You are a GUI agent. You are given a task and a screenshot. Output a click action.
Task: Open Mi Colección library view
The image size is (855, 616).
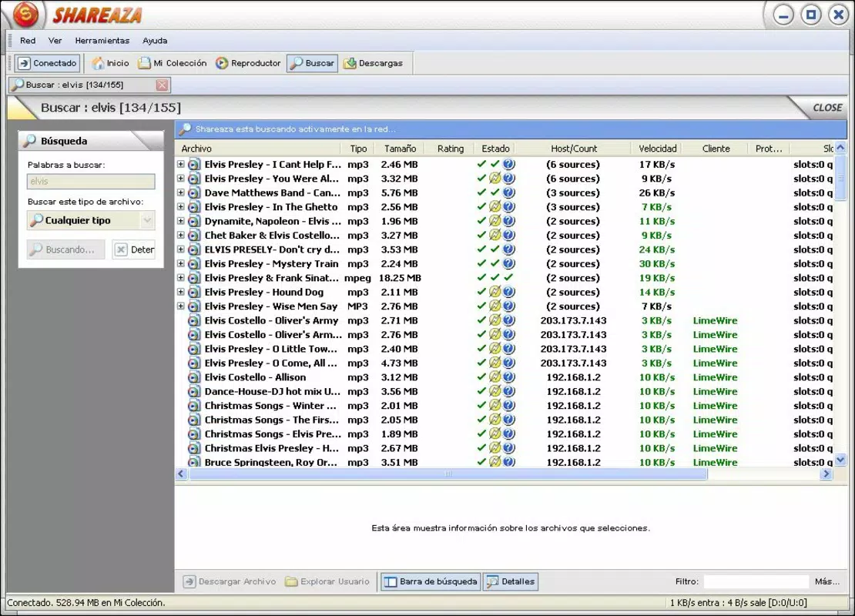point(173,63)
